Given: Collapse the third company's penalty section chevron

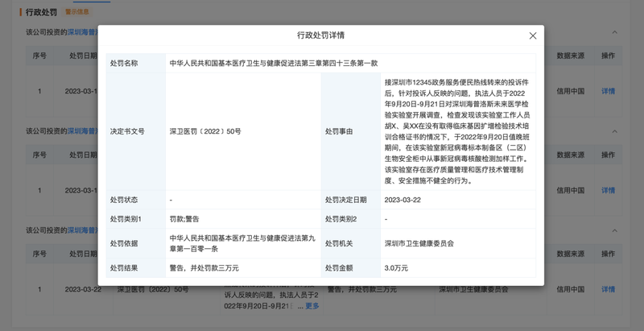Looking at the screenshot, I should pos(615,230).
